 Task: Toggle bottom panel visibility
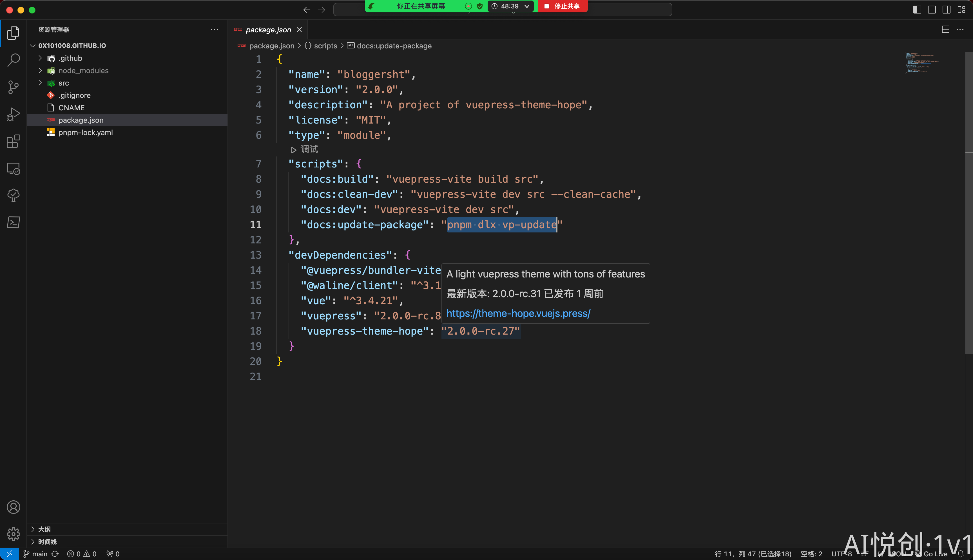point(931,10)
